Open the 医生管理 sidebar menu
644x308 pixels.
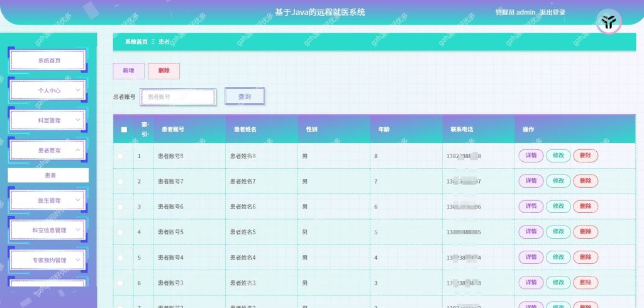[x=48, y=200]
